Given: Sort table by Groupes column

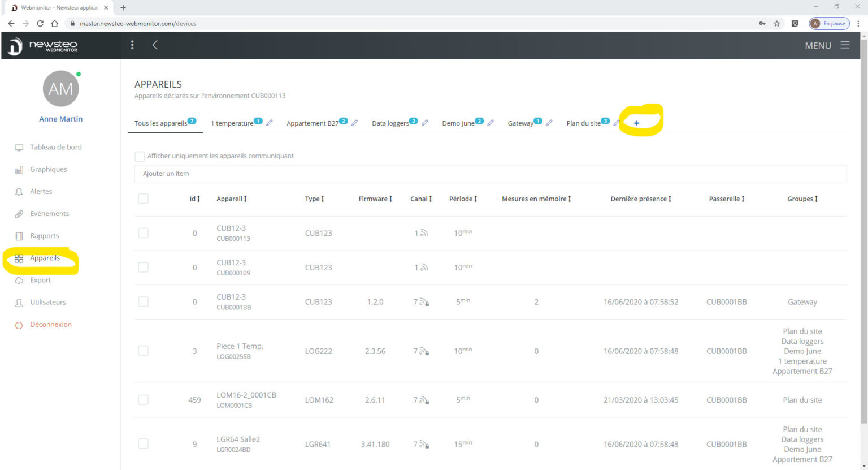Looking at the screenshot, I should tap(802, 199).
